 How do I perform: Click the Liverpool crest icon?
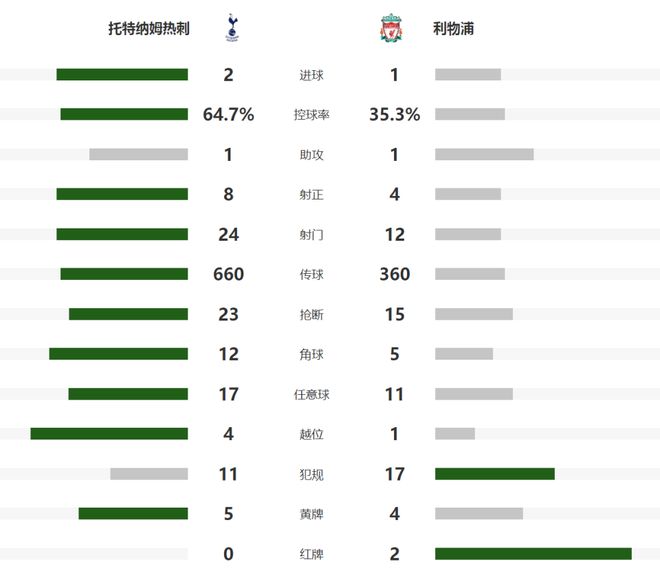click(390, 29)
